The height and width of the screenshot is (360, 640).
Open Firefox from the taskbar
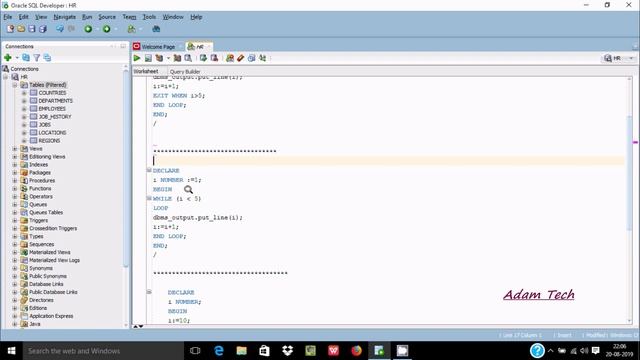pos(356,351)
